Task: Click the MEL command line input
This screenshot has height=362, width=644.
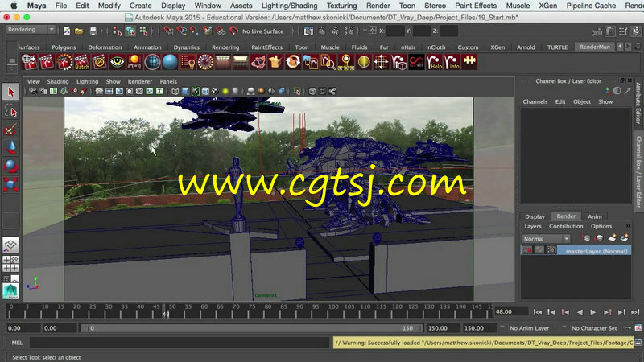Action: click(x=180, y=343)
